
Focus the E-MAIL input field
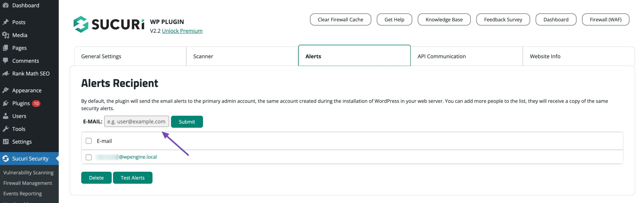tap(137, 122)
